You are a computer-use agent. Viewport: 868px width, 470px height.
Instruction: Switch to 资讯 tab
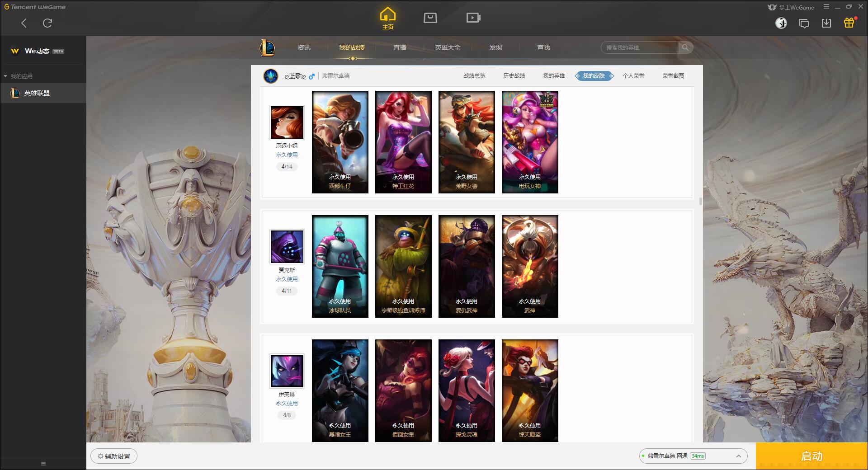tap(304, 47)
